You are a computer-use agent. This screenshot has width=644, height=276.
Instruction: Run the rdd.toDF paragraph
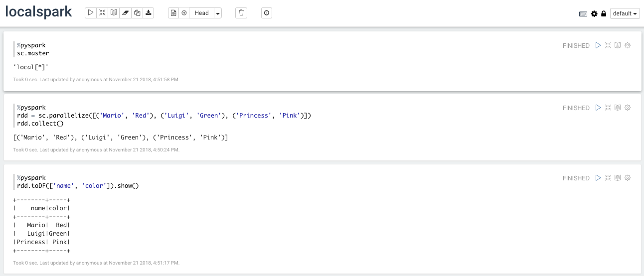point(598,178)
